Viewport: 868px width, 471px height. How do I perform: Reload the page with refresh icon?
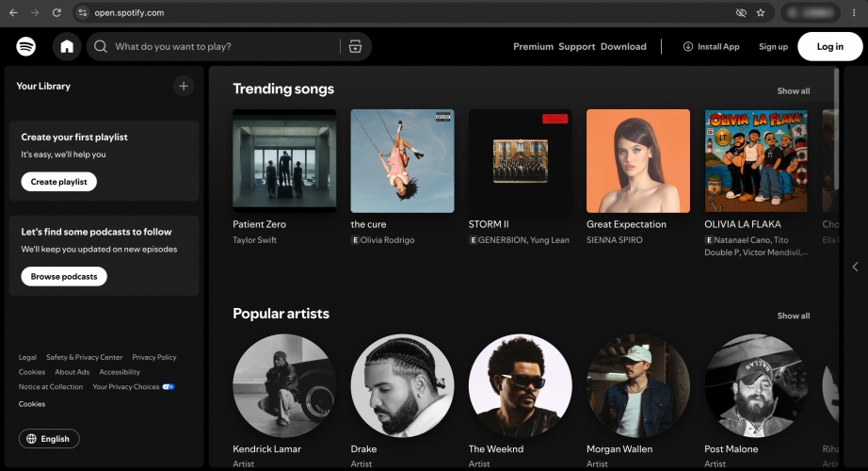pos(56,13)
